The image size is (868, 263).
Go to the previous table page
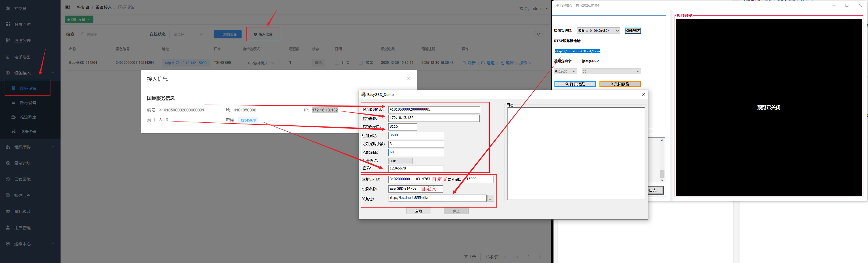pyautogui.click(x=517, y=257)
